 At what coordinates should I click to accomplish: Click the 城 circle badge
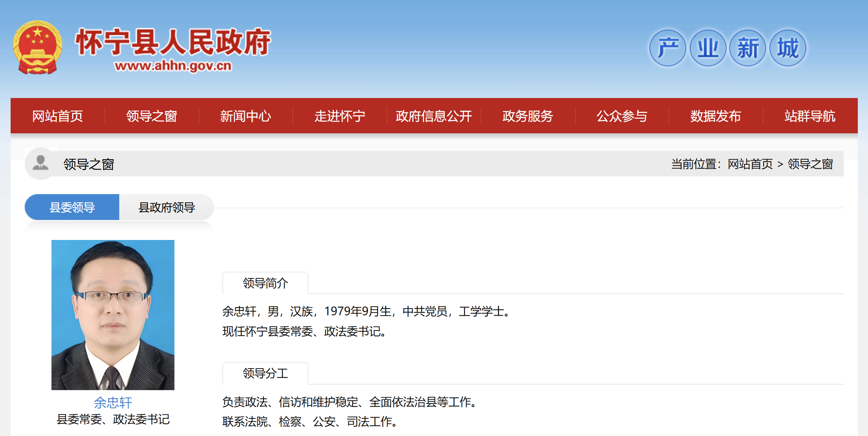click(788, 48)
